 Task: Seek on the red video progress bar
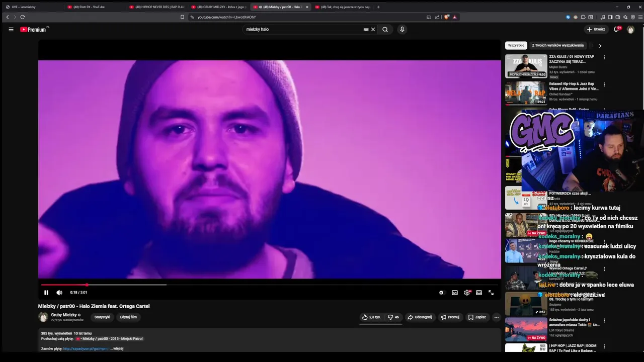[x=270, y=285]
